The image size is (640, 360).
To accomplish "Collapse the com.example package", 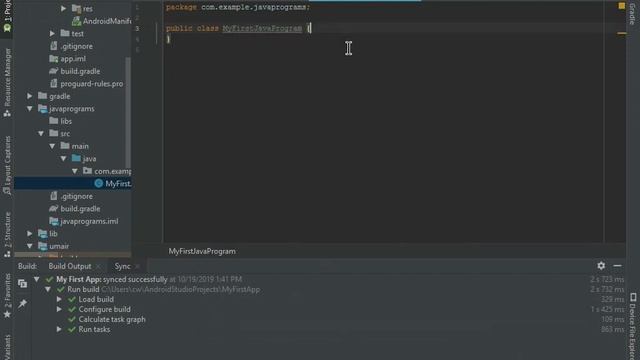I will pyautogui.click(x=75, y=171).
